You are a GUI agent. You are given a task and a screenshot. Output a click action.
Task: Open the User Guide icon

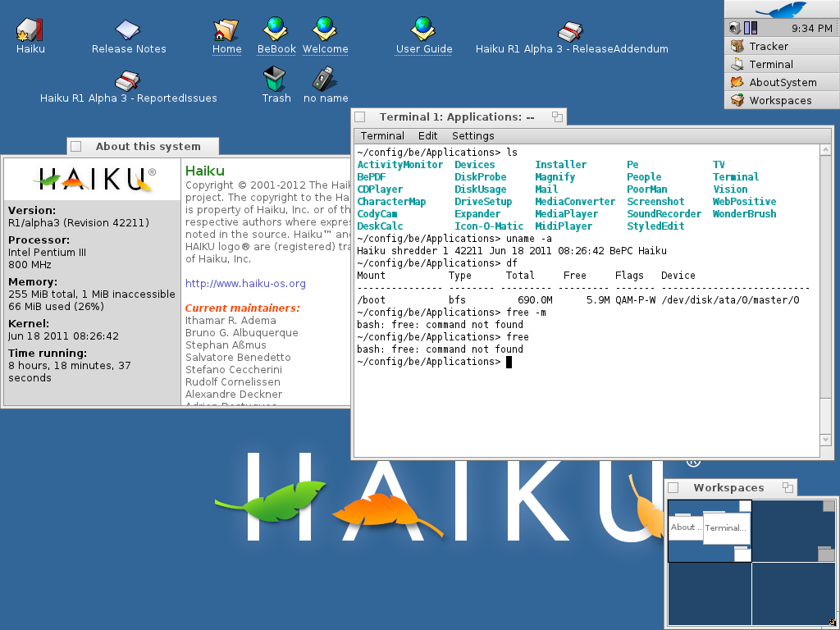coord(423,30)
